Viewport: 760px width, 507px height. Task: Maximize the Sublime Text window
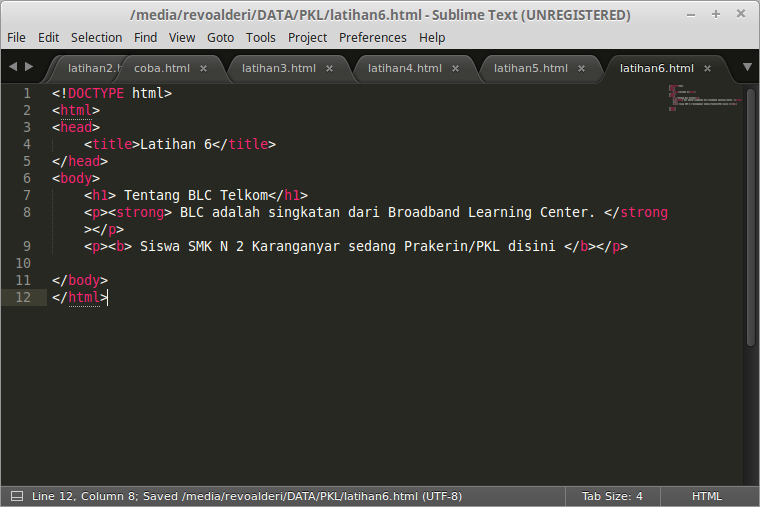click(716, 15)
